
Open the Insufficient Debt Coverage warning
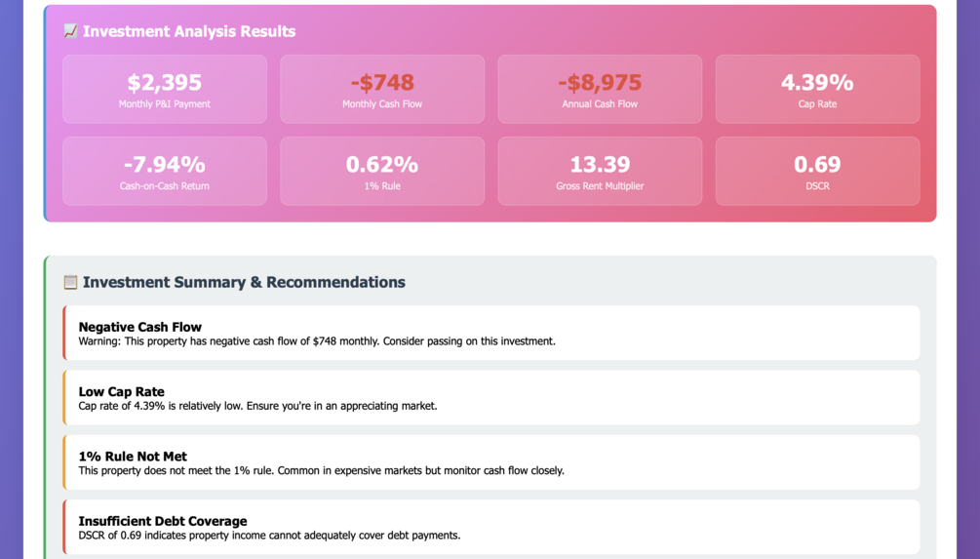coord(492,527)
